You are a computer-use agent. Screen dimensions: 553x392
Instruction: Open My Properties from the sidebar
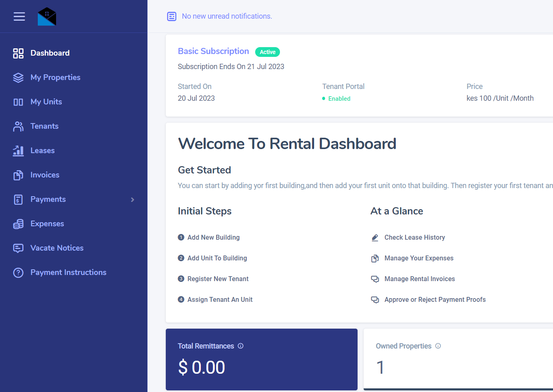tap(55, 77)
